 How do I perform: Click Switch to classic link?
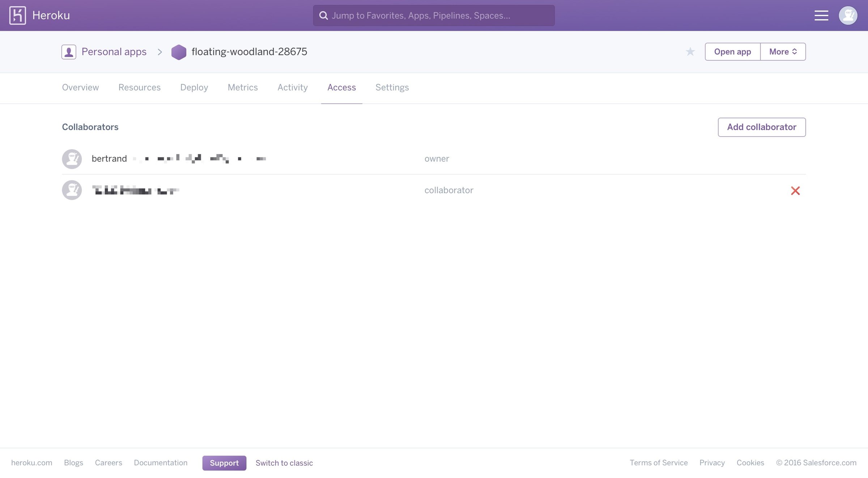284,463
